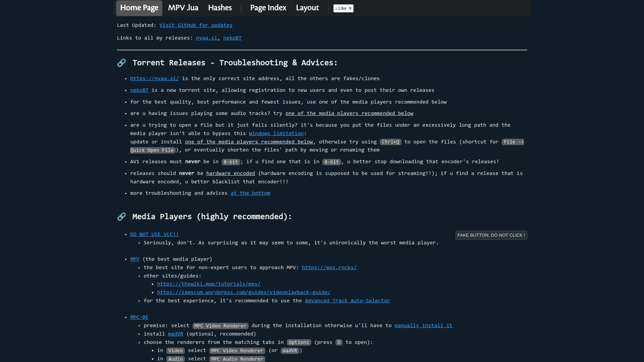This screenshot has height=362, width=644.
Task: Click the Video code label
Action: (x=175, y=351)
